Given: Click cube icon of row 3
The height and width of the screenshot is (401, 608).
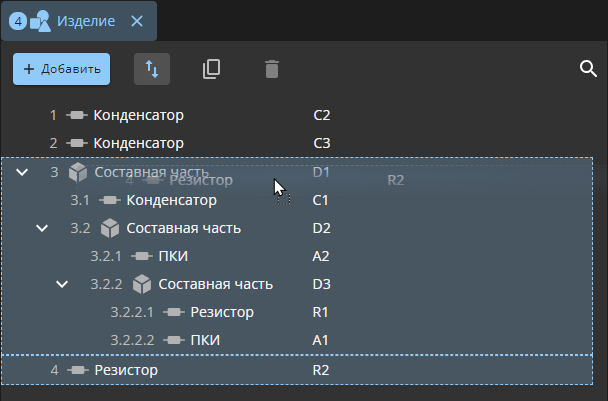Looking at the screenshot, I should (78, 172).
